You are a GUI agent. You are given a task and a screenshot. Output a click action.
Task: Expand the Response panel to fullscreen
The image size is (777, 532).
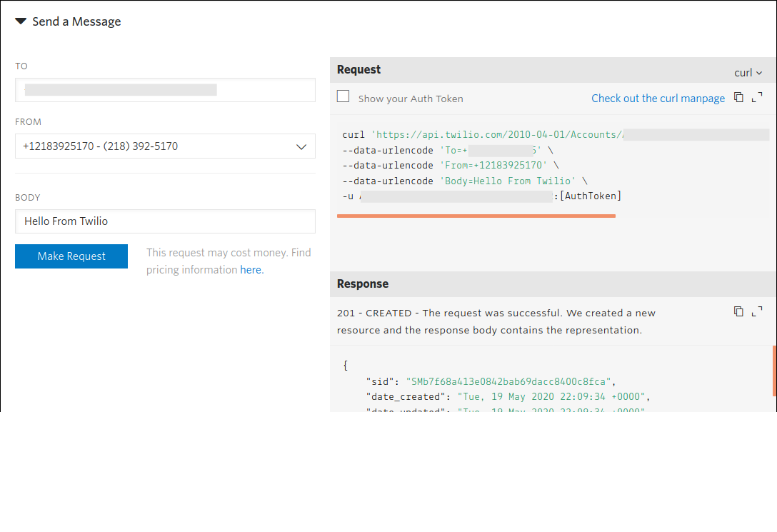[757, 311]
